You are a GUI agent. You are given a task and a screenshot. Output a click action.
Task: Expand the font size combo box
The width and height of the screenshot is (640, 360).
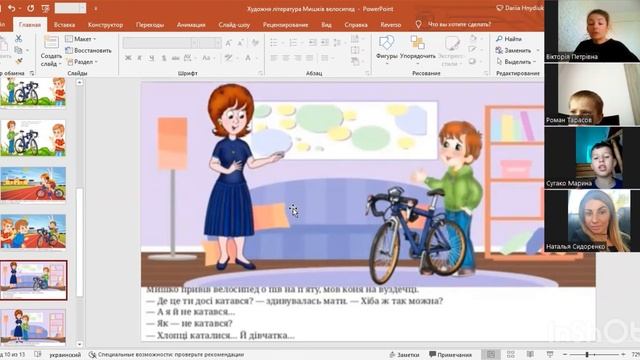coord(218,43)
